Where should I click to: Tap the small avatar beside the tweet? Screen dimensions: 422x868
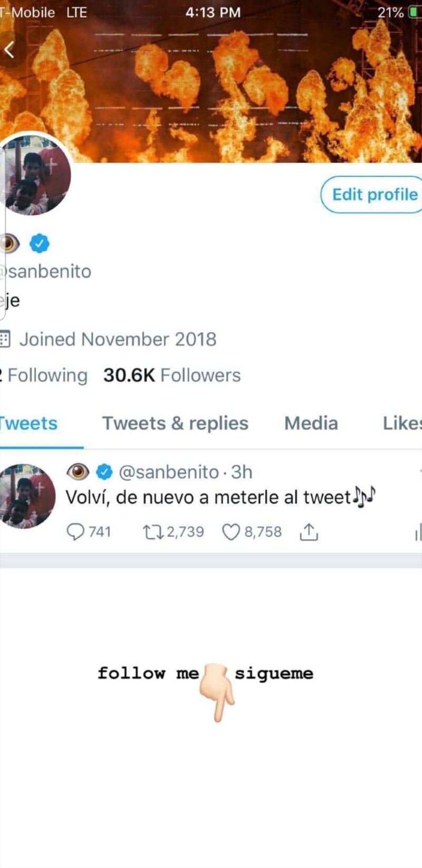(26, 496)
